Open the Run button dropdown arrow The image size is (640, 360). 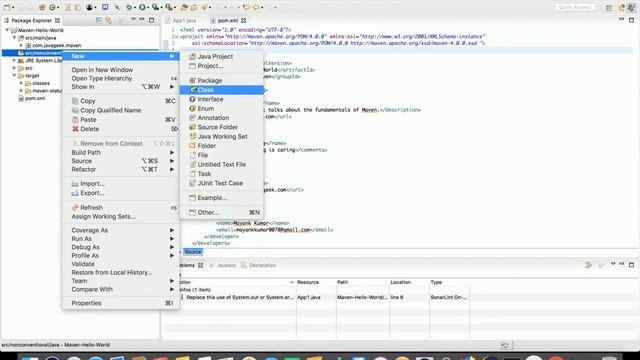(x=148, y=7)
